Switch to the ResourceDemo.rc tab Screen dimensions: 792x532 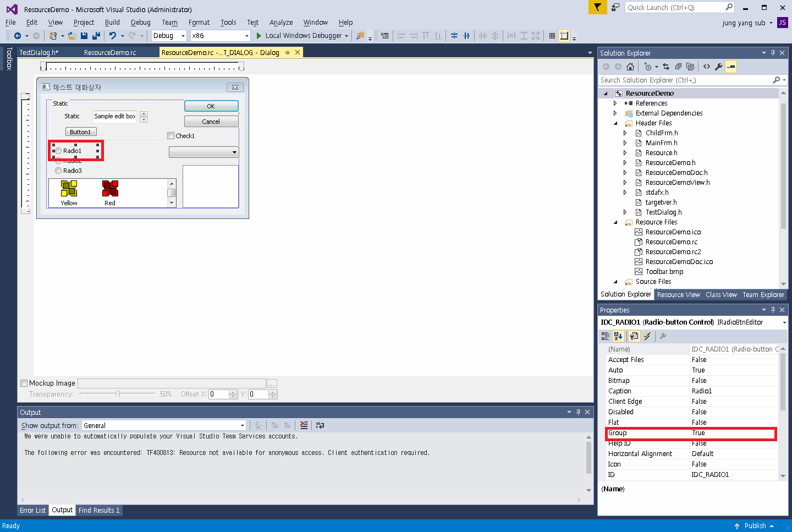[x=110, y=52]
